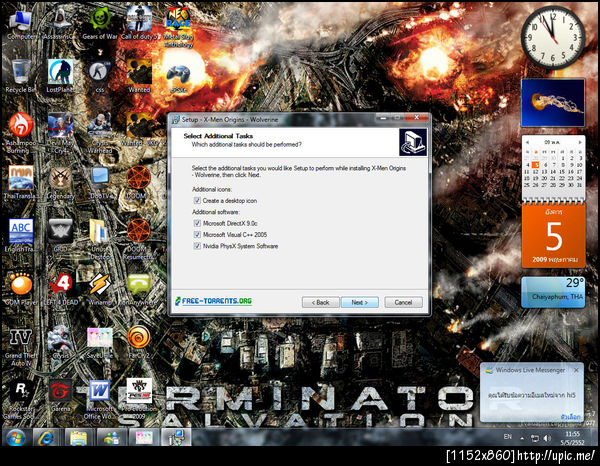This screenshot has height=466, width=600.
Task: Launch the Gears of War shortcut
Action: click(x=99, y=25)
